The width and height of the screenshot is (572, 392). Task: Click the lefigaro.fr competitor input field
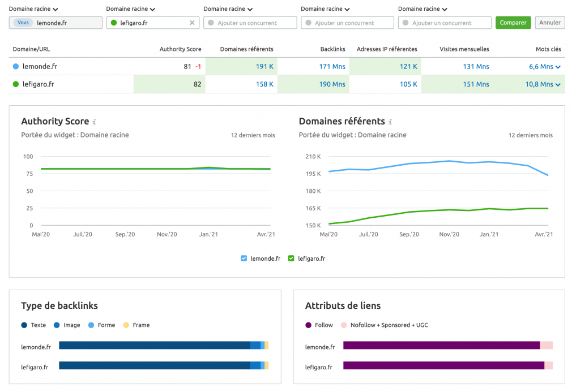coord(153,23)
